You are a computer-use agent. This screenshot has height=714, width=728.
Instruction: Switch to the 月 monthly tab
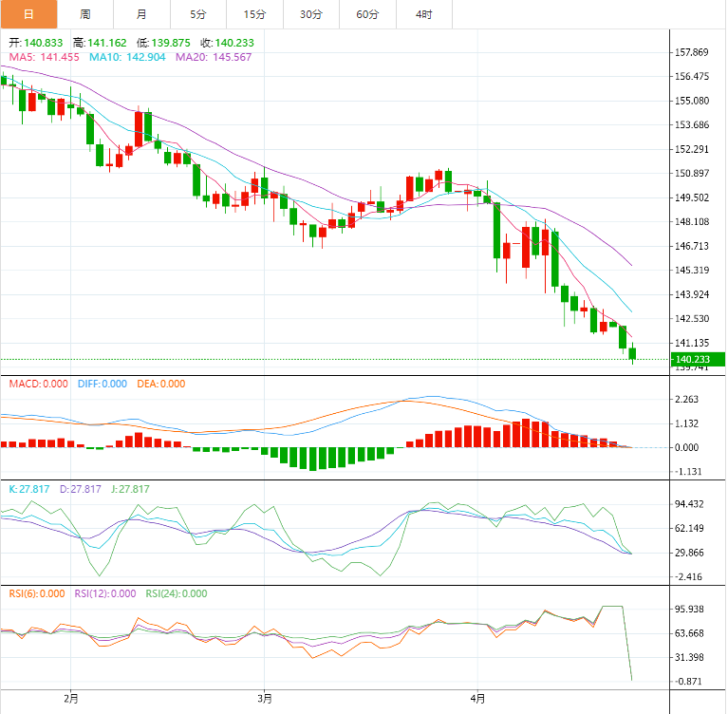pos(142,14)
